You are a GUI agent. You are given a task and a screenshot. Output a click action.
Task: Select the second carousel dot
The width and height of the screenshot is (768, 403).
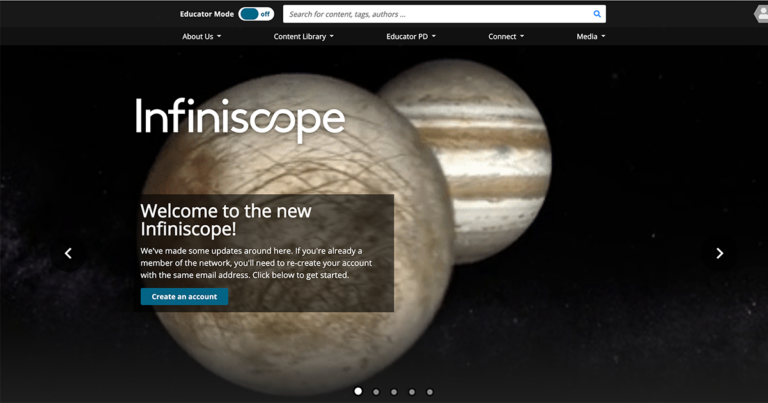tap(376, 392)
